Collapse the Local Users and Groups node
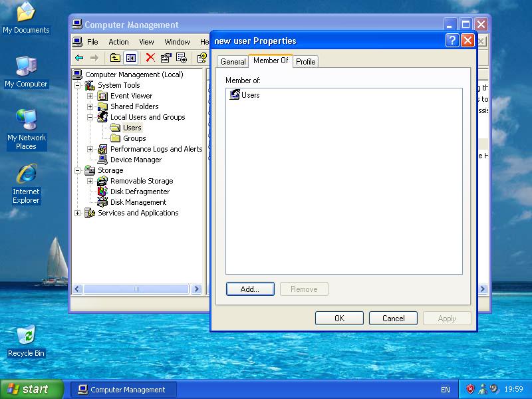Viewport: 532px width, 399px height. point(90,117)
